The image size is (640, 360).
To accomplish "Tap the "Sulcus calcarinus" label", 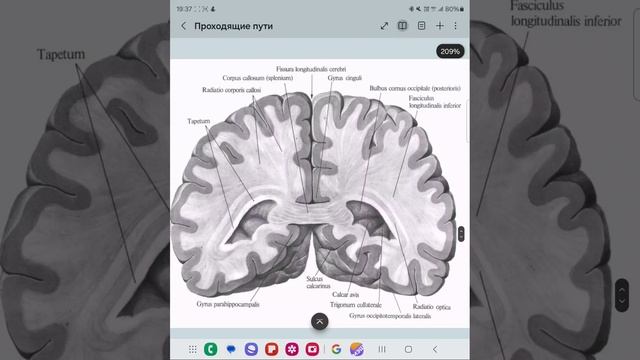I will pyautogui.click(x=318, y=282).
